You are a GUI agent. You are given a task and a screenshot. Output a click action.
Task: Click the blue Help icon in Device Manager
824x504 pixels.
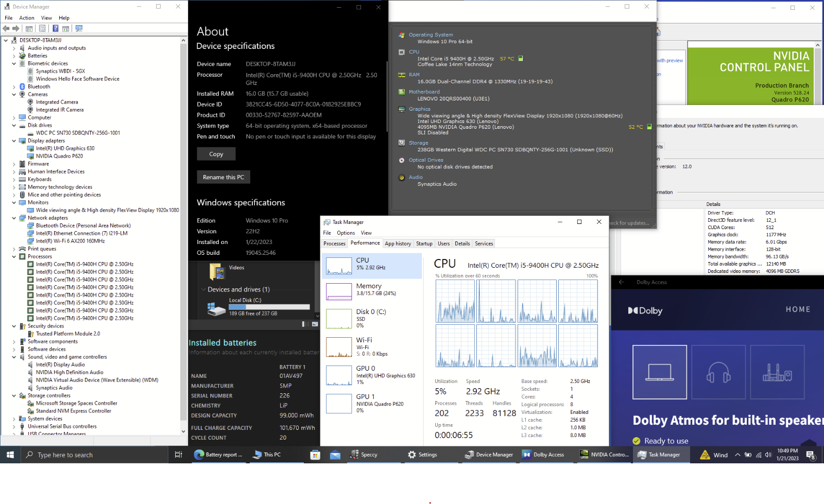tap(55, 28)
